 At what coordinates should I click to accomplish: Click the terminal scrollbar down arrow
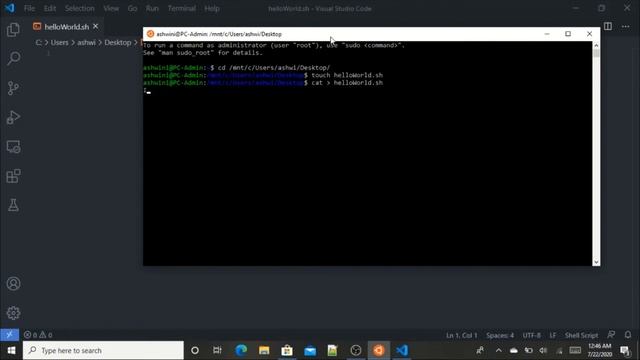click(x=596, y=262)
